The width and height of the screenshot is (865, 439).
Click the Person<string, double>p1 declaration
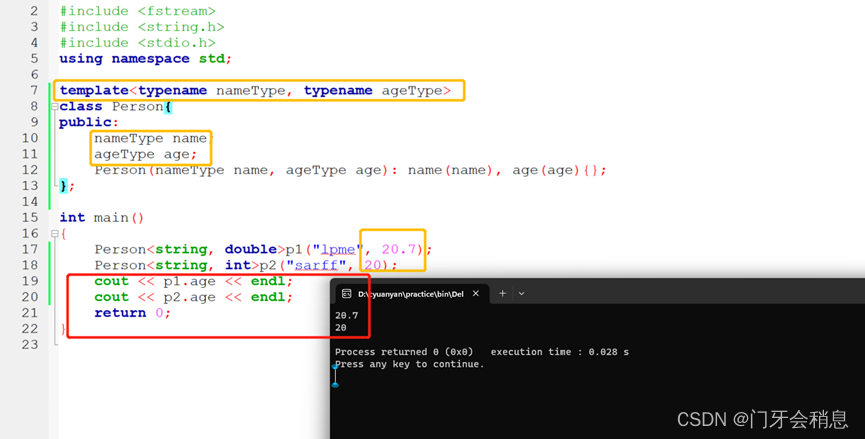tap(263, 249)
